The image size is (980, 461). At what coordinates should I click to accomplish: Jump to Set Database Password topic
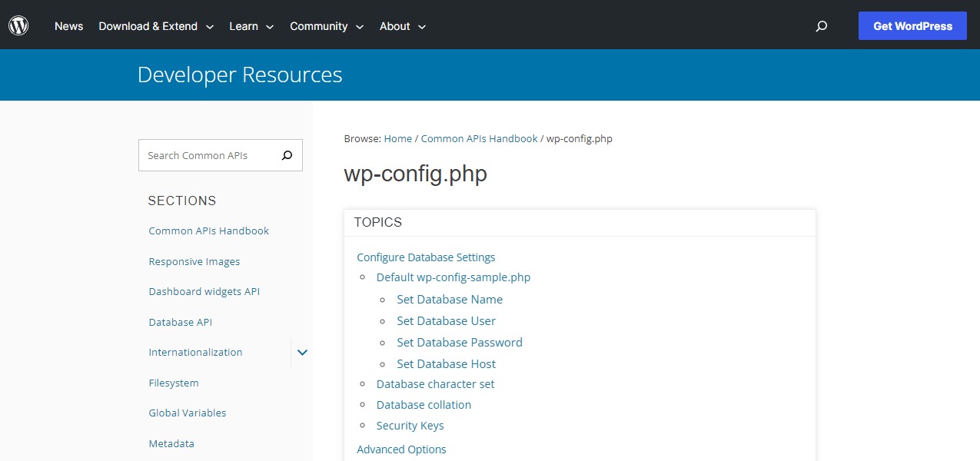click(x=460, y=343)
